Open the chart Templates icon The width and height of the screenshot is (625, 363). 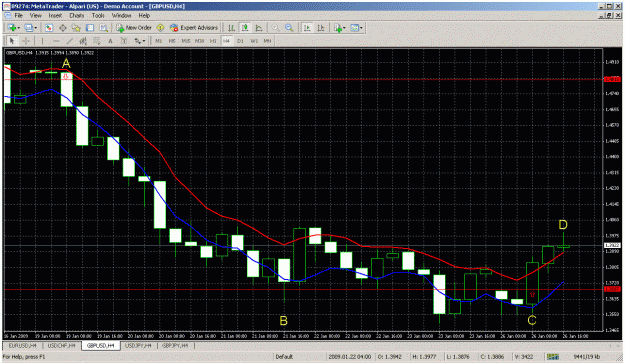pyautogui.click(x=354, y=27)
